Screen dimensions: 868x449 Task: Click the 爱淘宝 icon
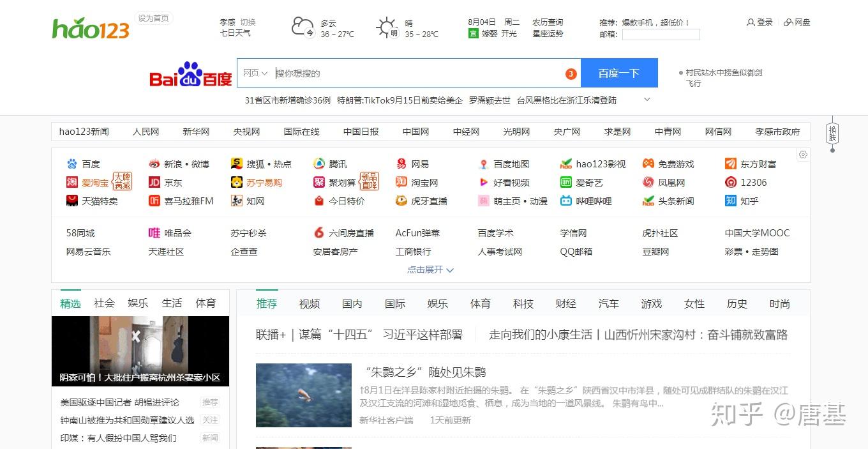point(72,183)
